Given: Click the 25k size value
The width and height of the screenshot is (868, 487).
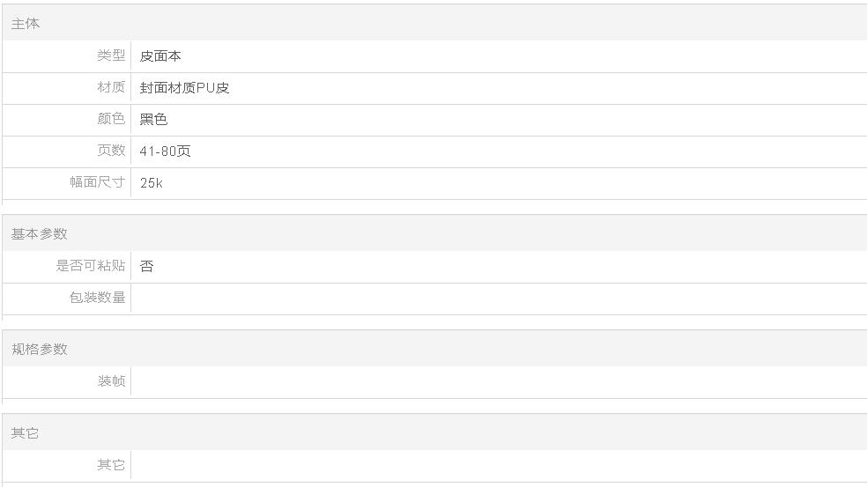Looking at the screenshot, I should (151, 183).
